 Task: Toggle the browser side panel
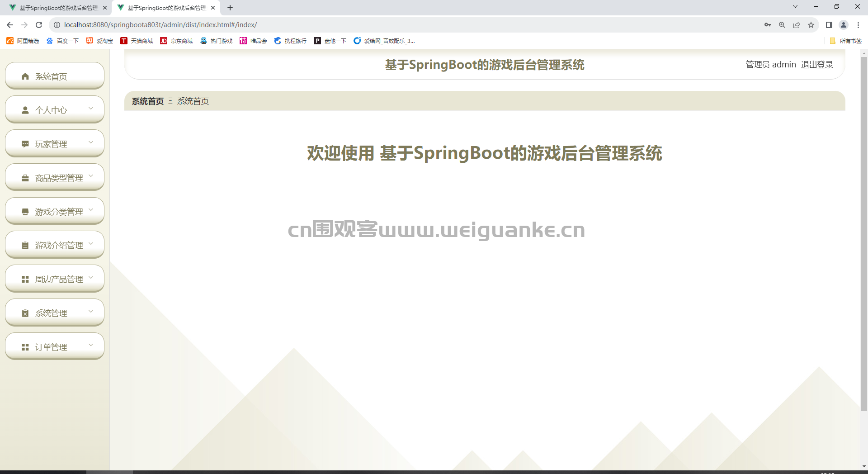pos(829,25)
